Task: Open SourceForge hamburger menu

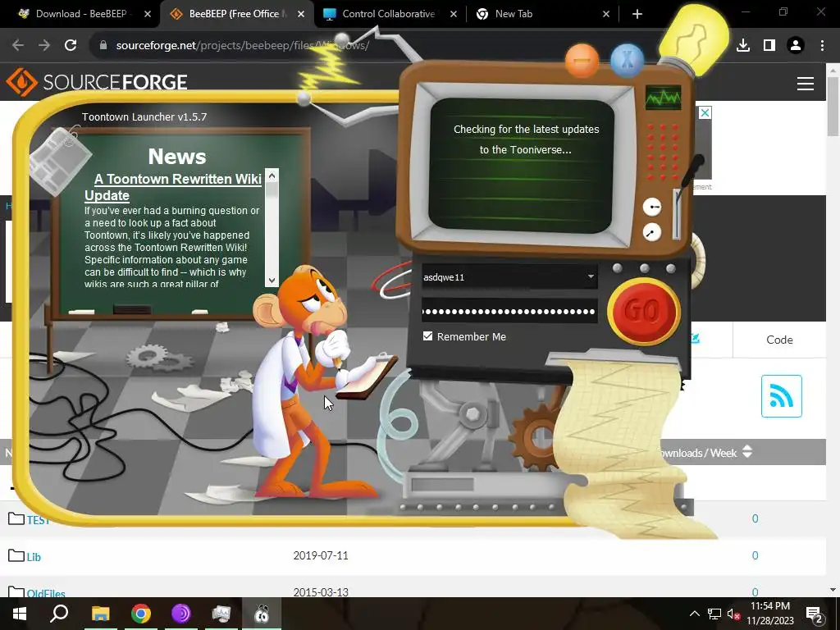Action: 806,84
